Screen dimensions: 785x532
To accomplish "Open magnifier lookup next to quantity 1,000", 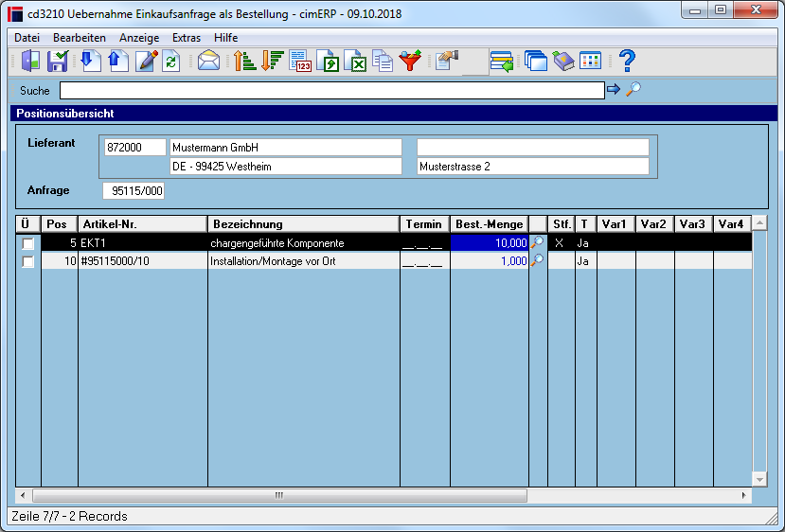I will tap(537, 260).
